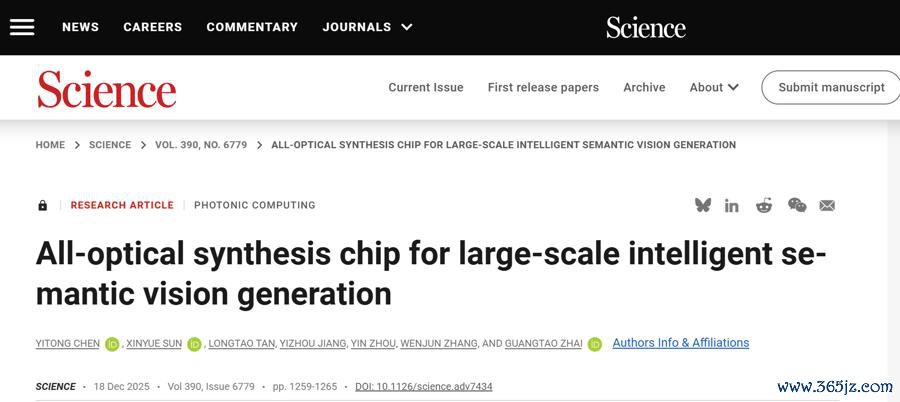Expand the Journals dropdown

367,27
